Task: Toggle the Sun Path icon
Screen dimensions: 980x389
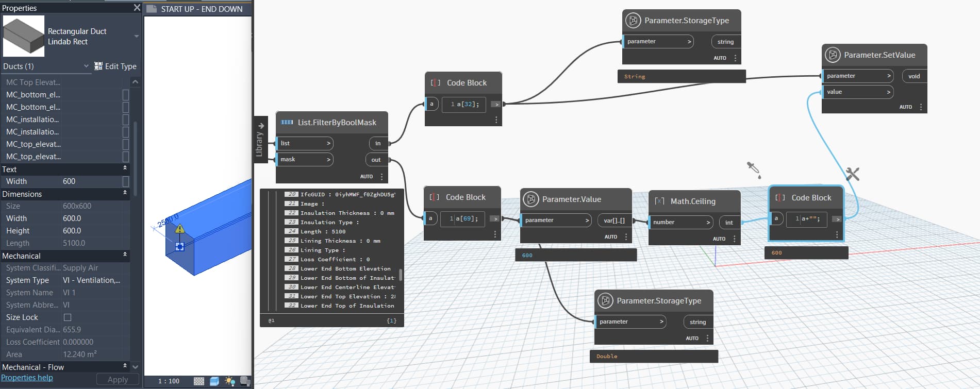Action: pyautogui.click(x=230, y=381)
